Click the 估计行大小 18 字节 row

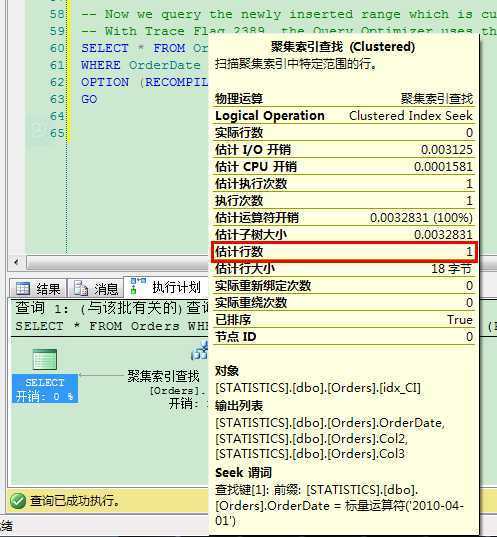344,269
